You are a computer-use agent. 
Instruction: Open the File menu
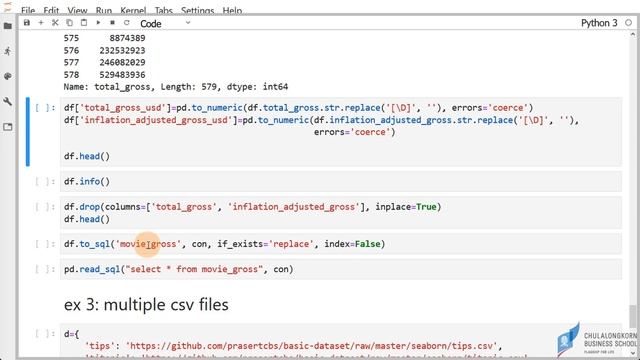[x=28, y=10]
